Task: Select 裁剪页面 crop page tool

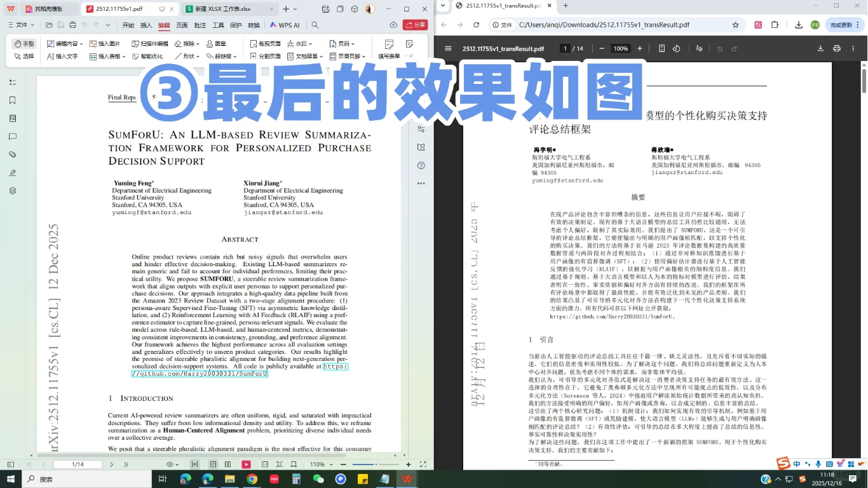Action: pyautogui.click(x=271, y=44)
